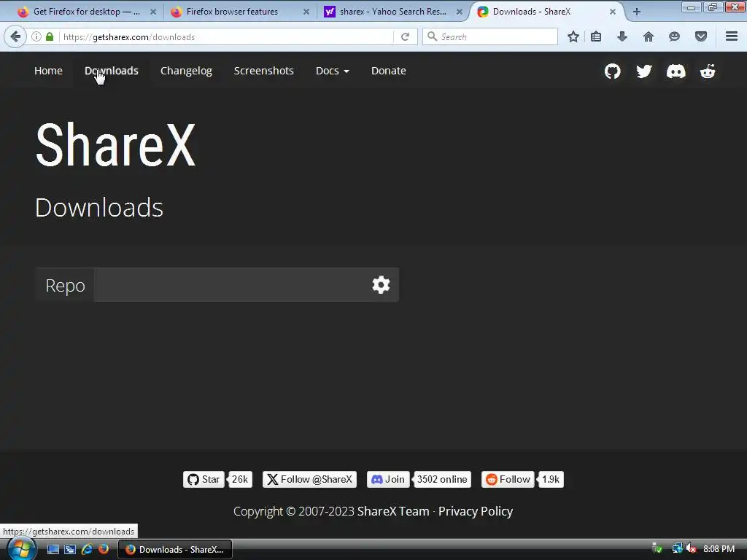Click network tray icon
Screen dimensions: 747x560
(x=677, y=548)
